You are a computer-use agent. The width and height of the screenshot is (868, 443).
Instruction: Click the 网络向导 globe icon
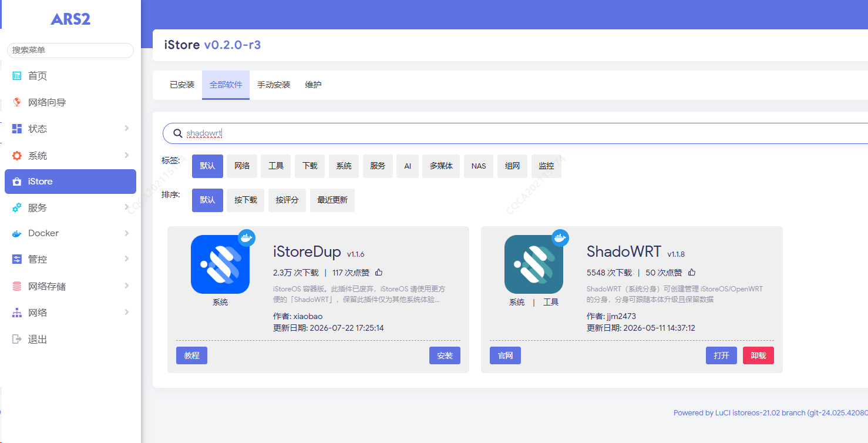[17, 102]
